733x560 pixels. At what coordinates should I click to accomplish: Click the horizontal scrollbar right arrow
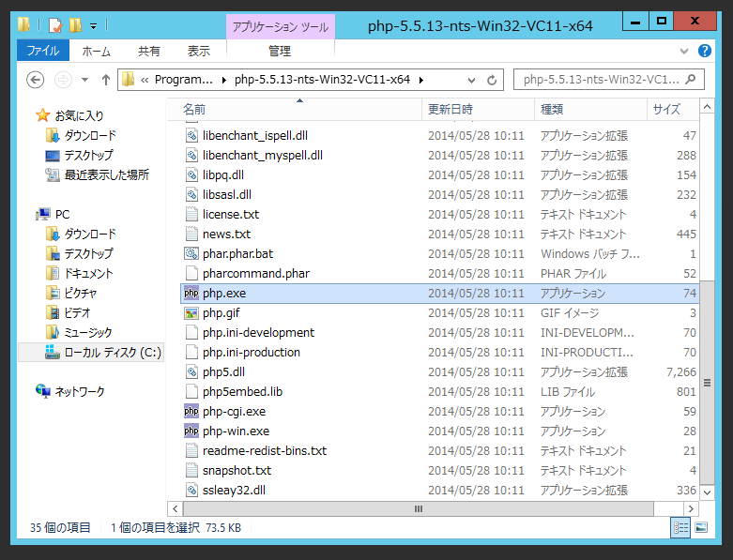(691, 508)
